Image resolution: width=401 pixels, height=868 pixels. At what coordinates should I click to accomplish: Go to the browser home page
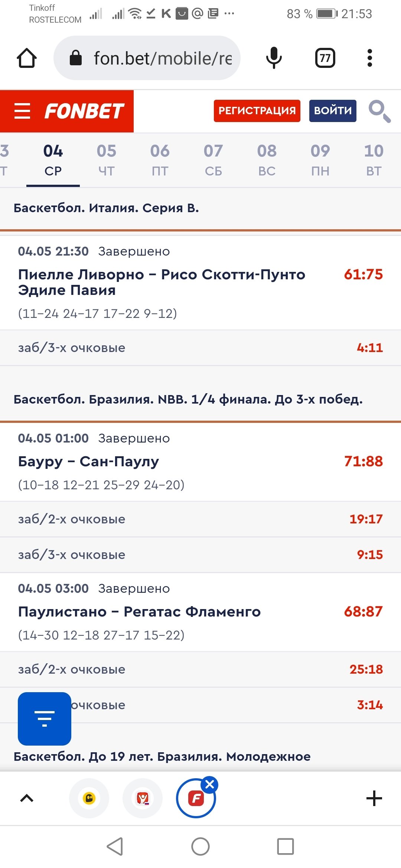point(27,58)
